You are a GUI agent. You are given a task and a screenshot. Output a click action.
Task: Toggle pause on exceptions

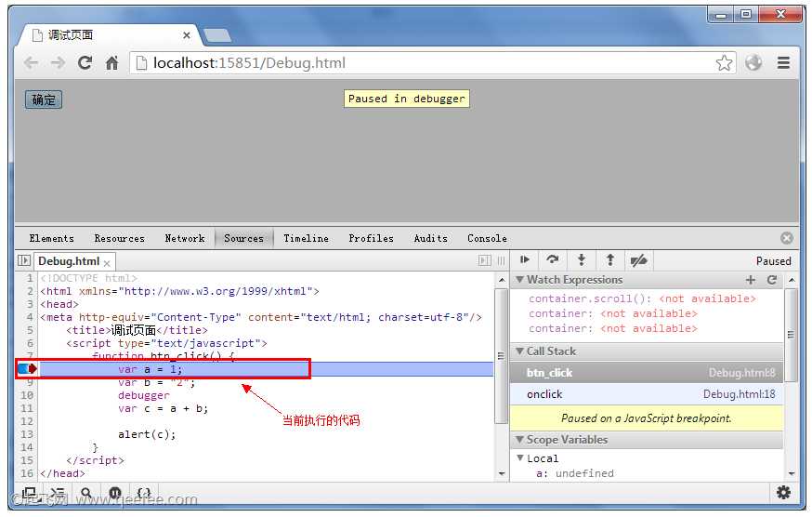115,493
